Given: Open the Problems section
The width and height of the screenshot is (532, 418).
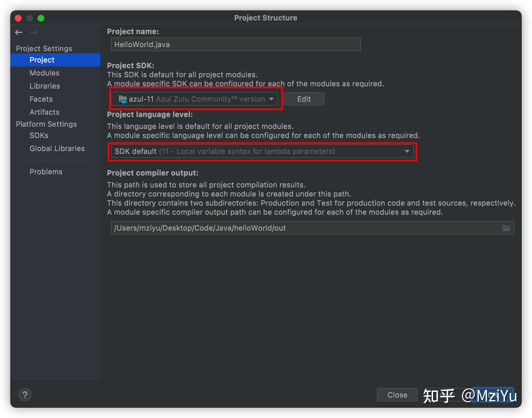Looking at the screenshot, I should click(x=46, y=172).
